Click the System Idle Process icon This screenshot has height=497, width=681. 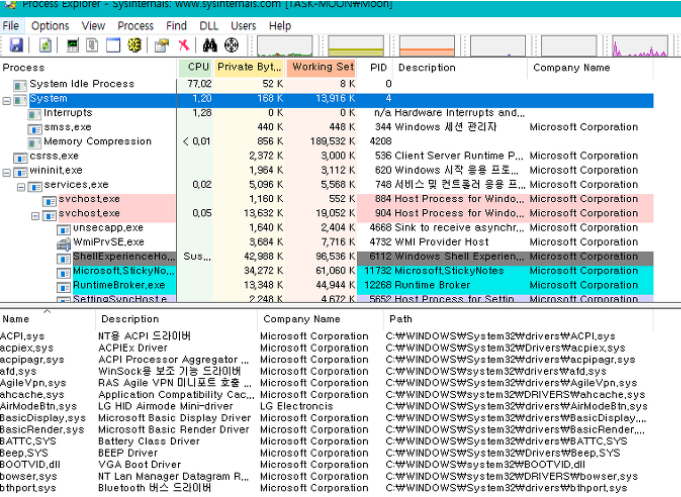coord(20,84)
